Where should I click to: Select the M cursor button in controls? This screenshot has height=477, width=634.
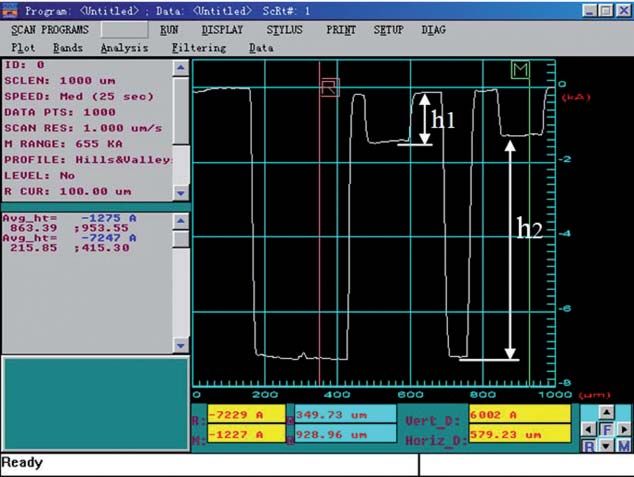pyautogui.click(x=623, y=446)
